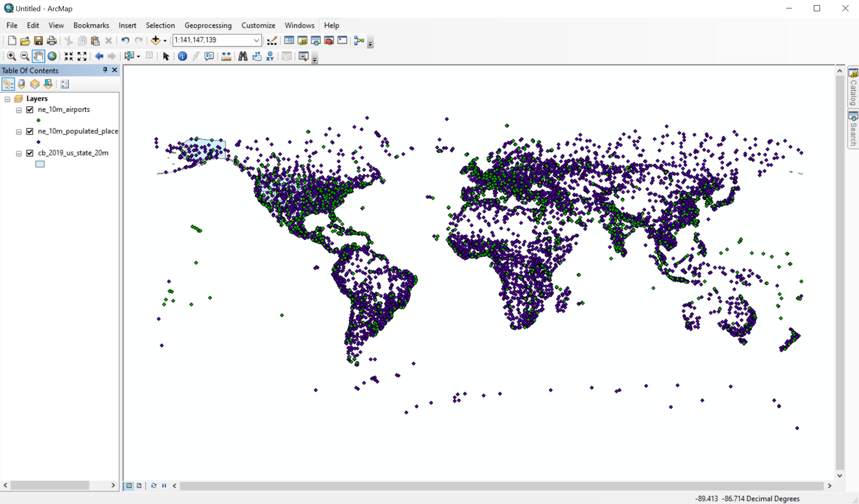Uncheck the ne_10m_airports layer checkbox

(30, 110)
